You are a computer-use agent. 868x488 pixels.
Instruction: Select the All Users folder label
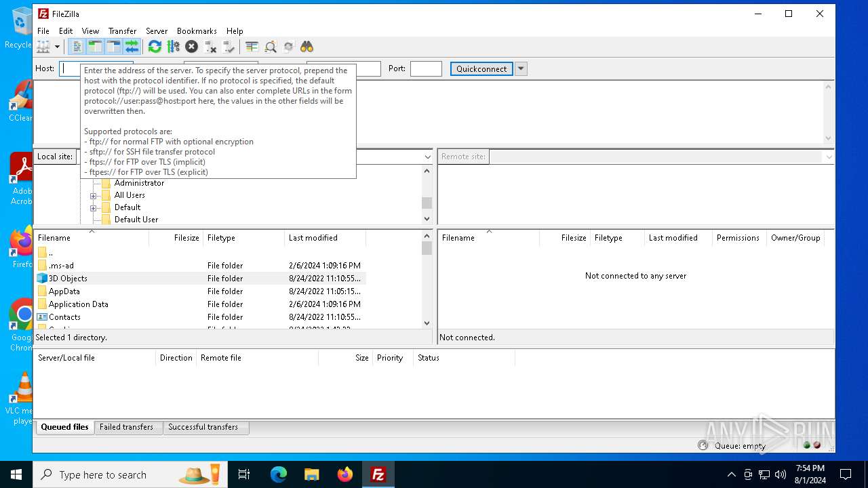(130, 195)
